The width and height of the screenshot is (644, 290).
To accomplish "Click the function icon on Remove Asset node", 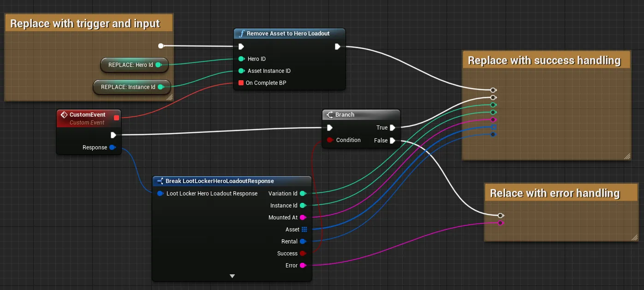I will point(241,34).
